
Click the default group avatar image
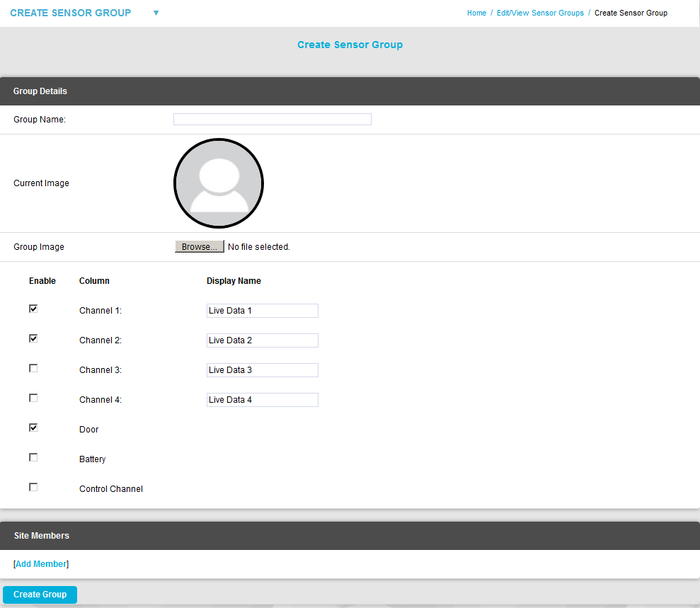218,183
